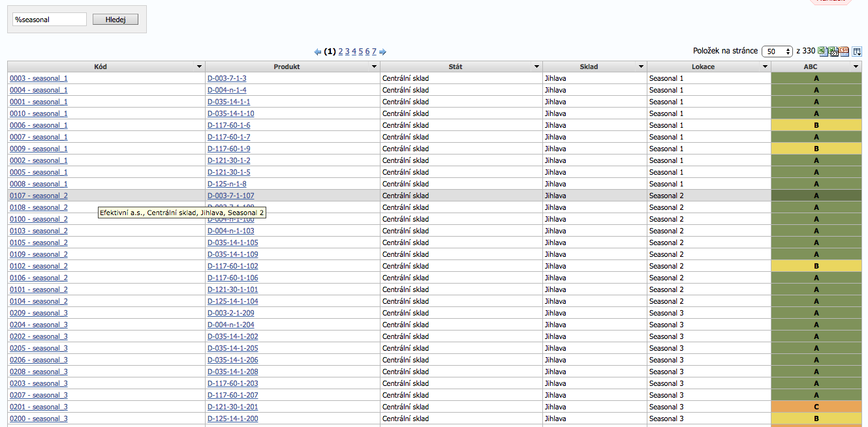Change items-per-page selector showing 50
The width and height of the screenshot is (868, 427).
(x=777, y=51)
